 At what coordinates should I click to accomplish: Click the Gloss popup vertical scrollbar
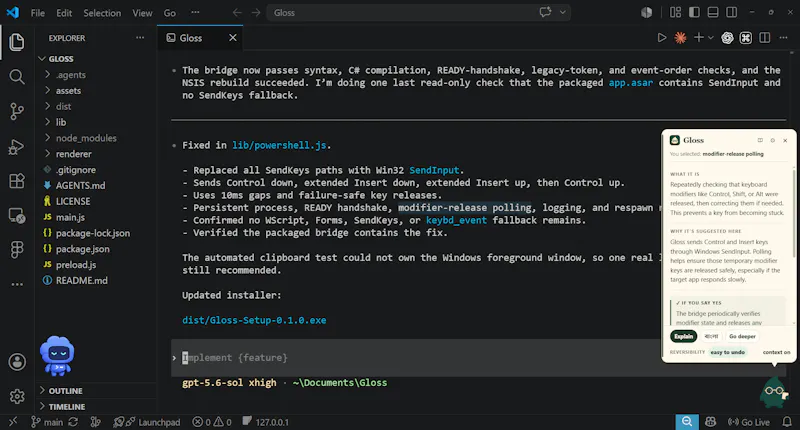(793, 214)
